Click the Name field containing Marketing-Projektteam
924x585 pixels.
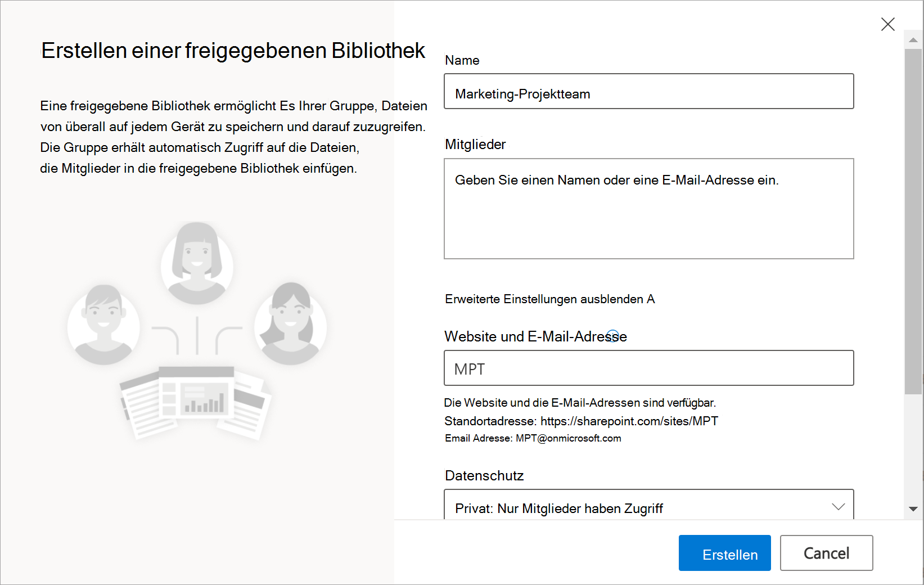[648, 91]
